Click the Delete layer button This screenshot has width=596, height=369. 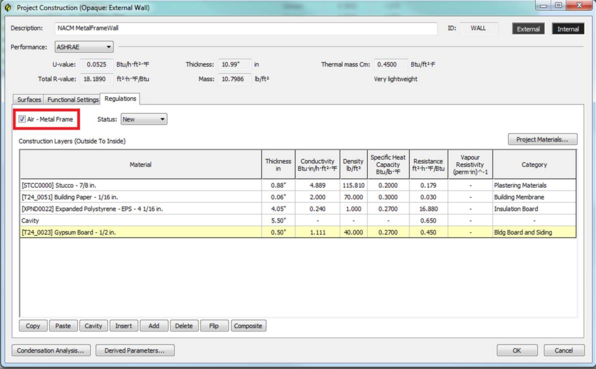(x=184, y=326)
